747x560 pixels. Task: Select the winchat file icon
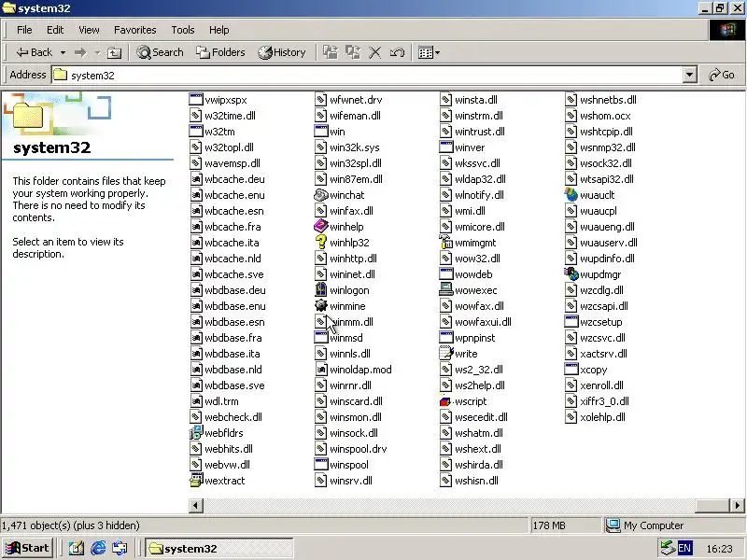coord(321,195)
